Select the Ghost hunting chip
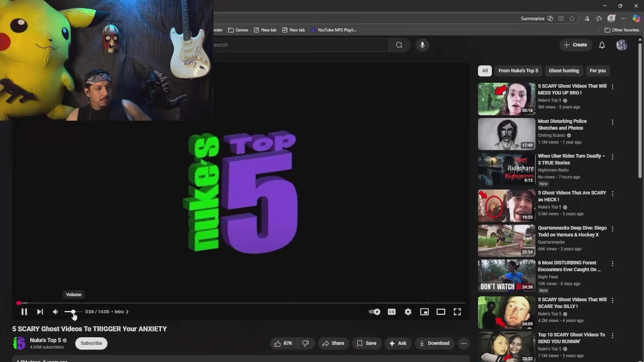This screenshot has height=362, width=644. coord(563,71)
